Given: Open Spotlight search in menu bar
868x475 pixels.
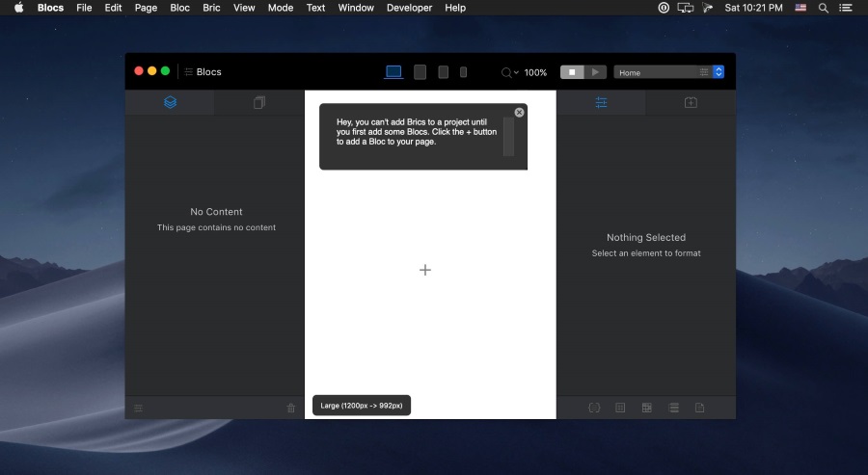Looking at the screenshot, I should point(824,8).
